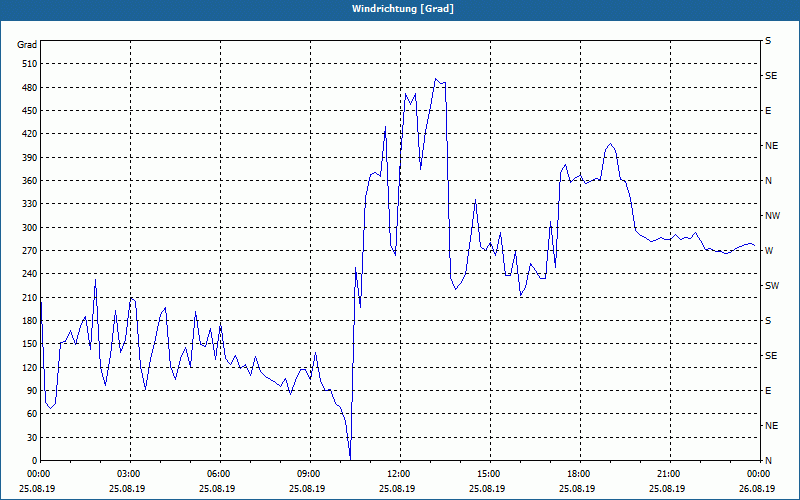Choose the 300 degree axis label
The height and width of the screenshot is (500, 800).
point(30,228)
